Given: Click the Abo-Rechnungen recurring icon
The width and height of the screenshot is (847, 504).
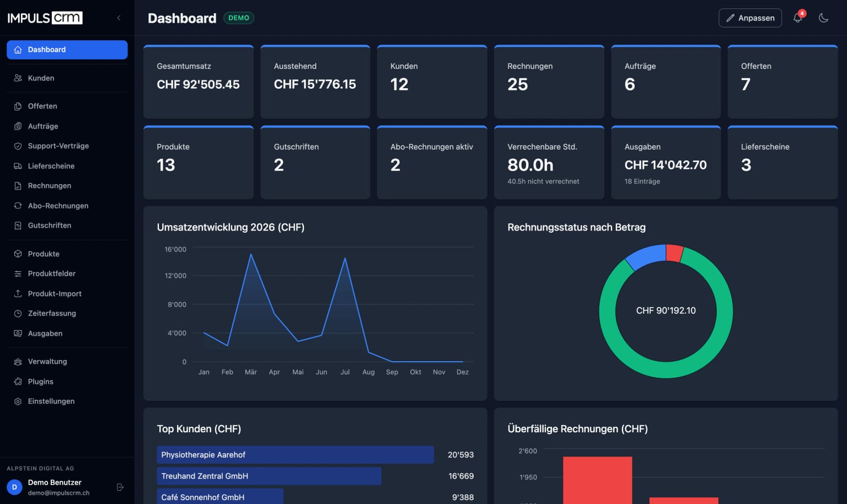Looking at the screenshot, I should (x=18, y=206).
